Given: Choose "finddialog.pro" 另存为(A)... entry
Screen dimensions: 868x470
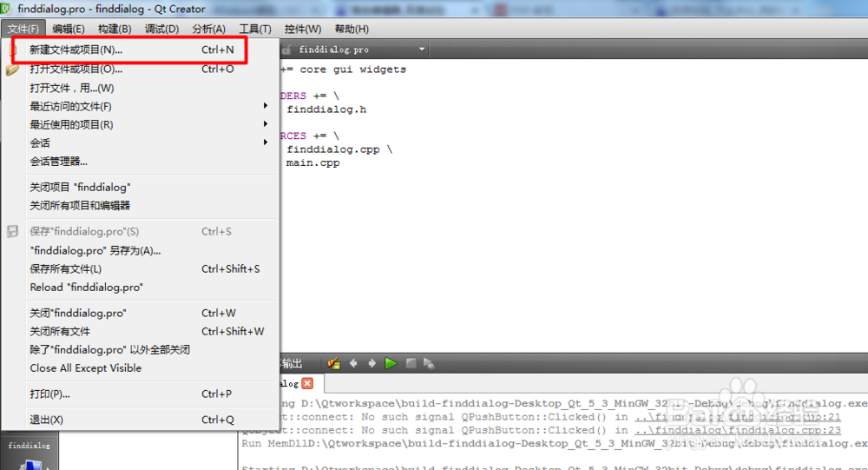Looking at the screenshot, I should pyautogui.click(x=140, y=250).
